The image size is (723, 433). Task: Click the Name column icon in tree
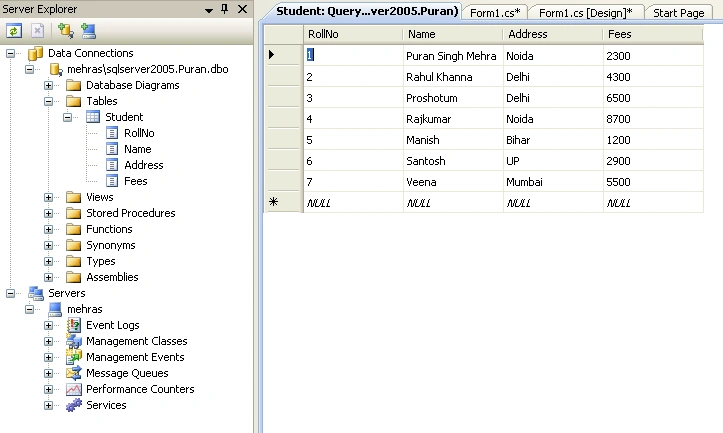click(x=112, y=149)
